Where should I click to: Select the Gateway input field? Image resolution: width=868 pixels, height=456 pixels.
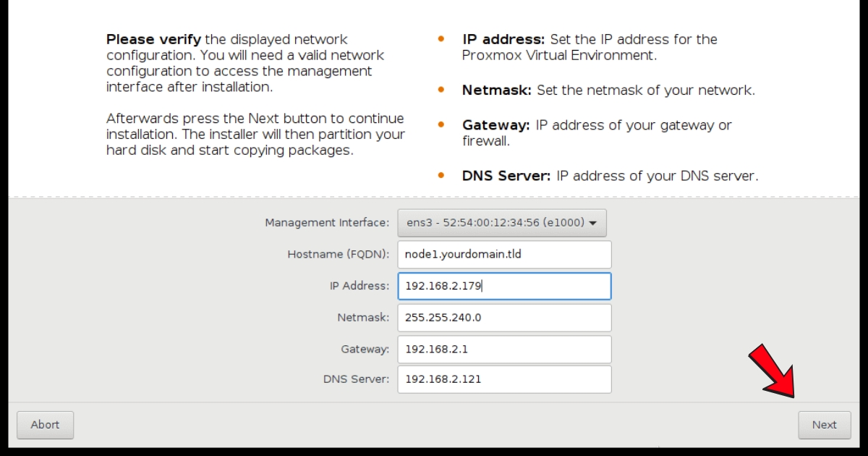(504, 349)
